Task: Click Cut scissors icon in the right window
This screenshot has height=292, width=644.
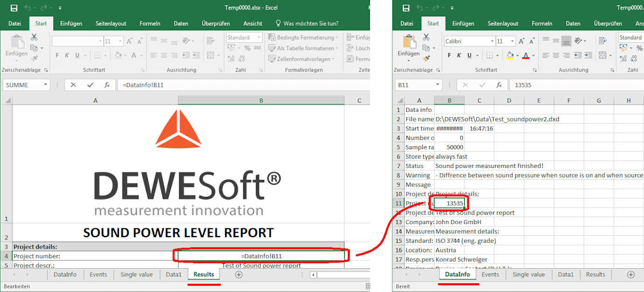Action: tap(426, 37)
